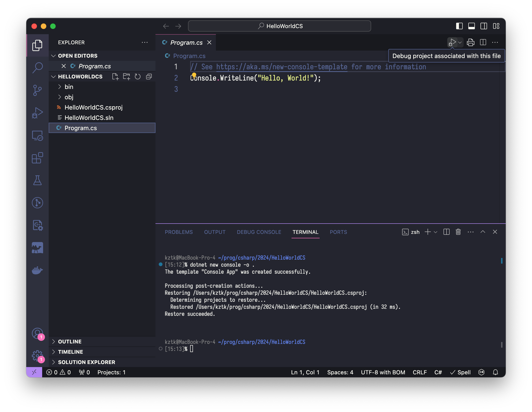This screenshot has height=412, width=532.
Task: Toggle Spell checker in status bar
Action: pos(460,372)
